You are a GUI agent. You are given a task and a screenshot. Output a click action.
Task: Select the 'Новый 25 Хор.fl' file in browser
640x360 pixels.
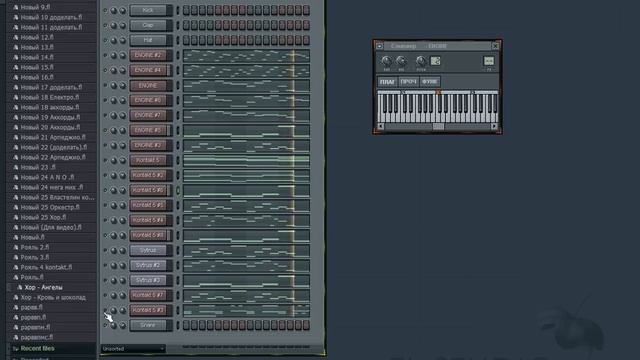(43, 217)
